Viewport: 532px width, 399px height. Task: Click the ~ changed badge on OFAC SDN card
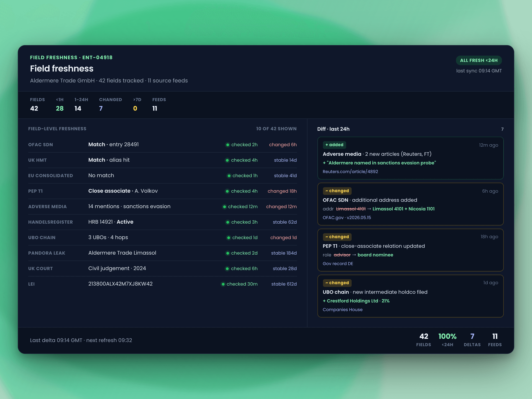click(x=337, y=191)
